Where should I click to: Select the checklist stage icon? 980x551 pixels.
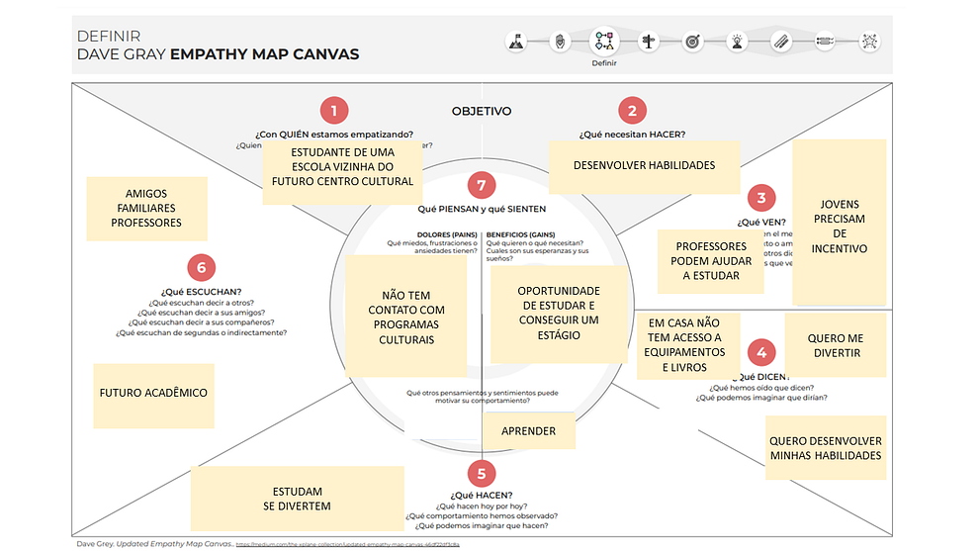pyautogui.click(x=825, y=42)
